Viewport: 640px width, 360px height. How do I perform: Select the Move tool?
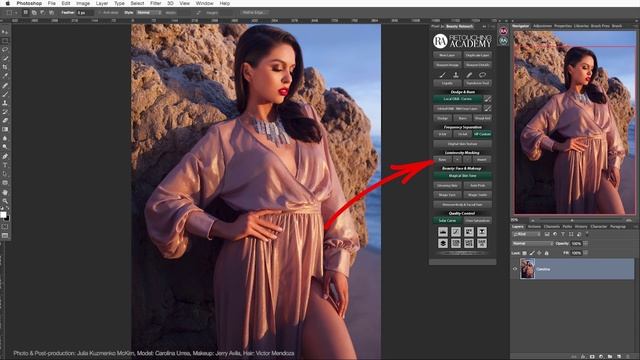coord(5,32)
